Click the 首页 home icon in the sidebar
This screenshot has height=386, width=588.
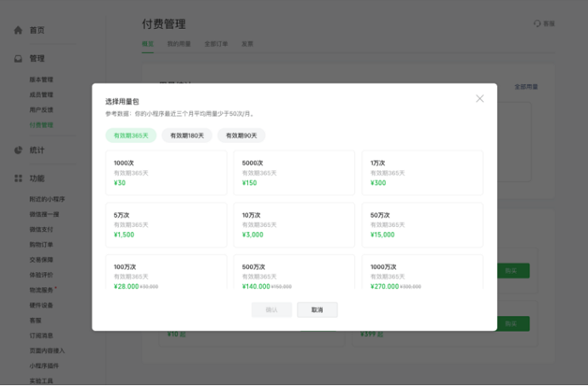[x=18, y=30]
